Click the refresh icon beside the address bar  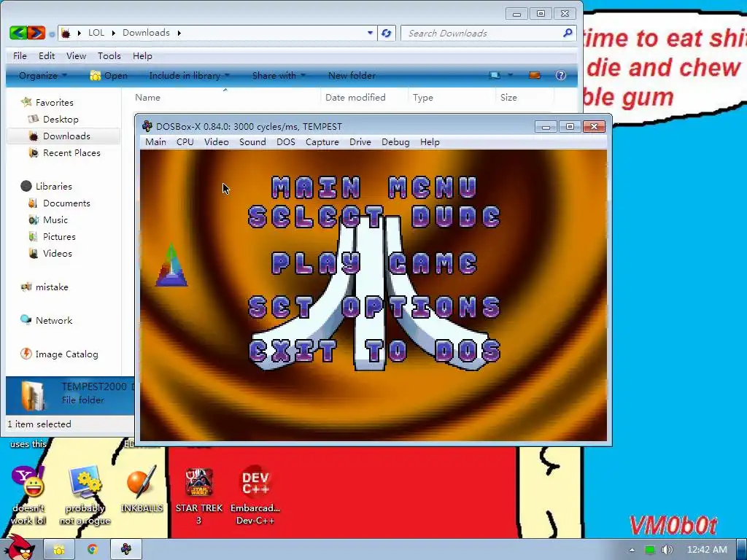coord(387,33)
